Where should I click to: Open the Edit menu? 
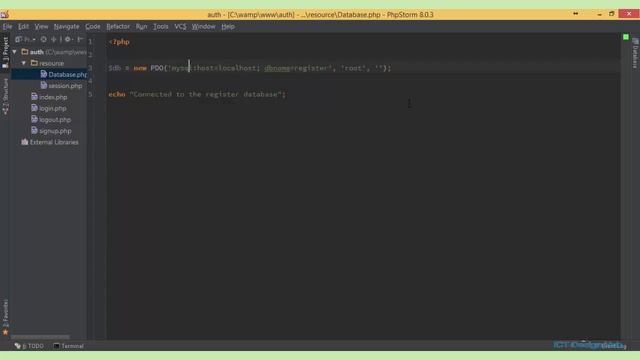23,27
